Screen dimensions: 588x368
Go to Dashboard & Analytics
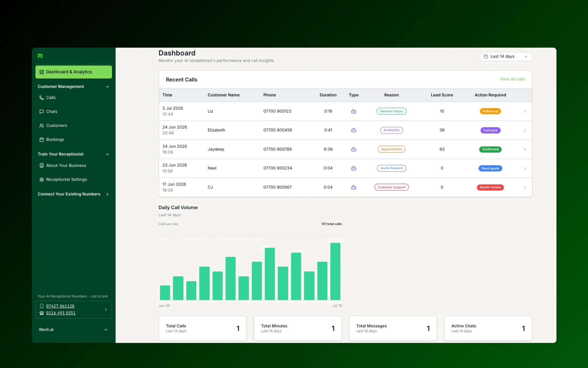point(73,72)
